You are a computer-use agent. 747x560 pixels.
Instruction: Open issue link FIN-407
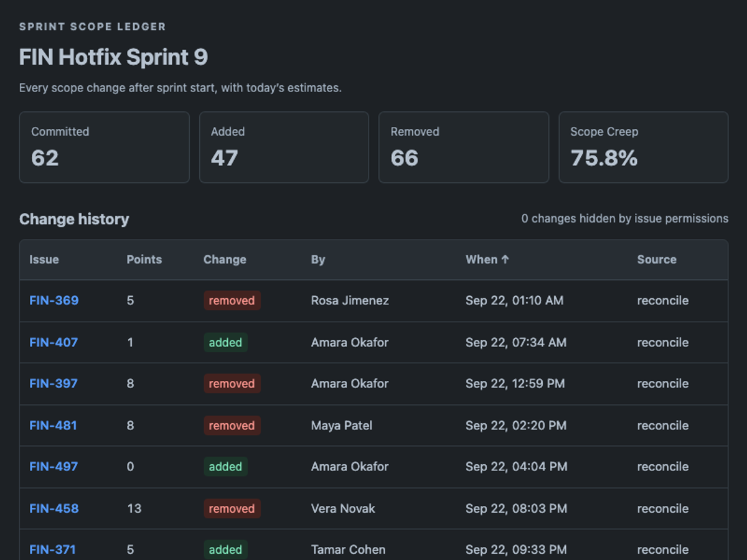[x=54, y=342]
